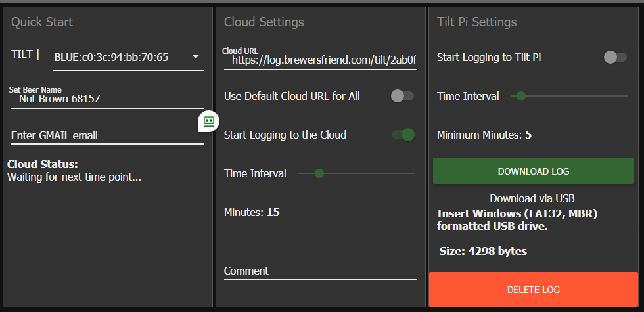
Task: Turn off Start Logging to the Cloud
Action: (x=403, y=135)
